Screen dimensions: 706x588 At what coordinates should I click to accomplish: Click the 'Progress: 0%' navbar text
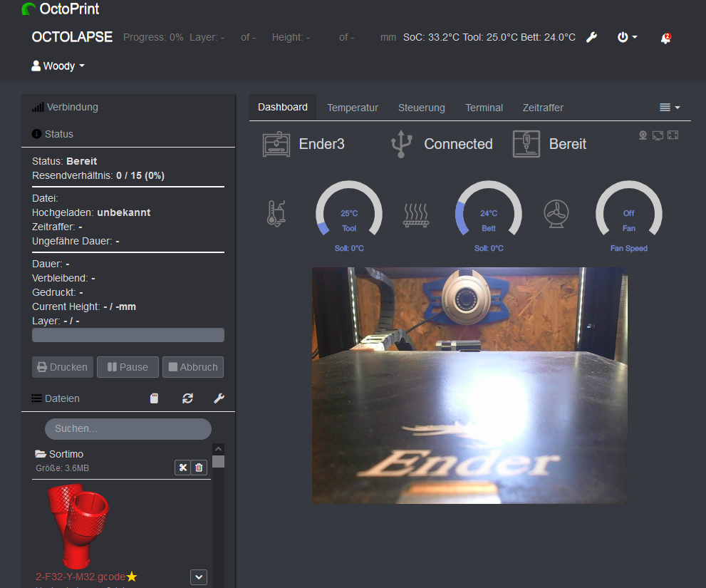click(x=153, y=37)
